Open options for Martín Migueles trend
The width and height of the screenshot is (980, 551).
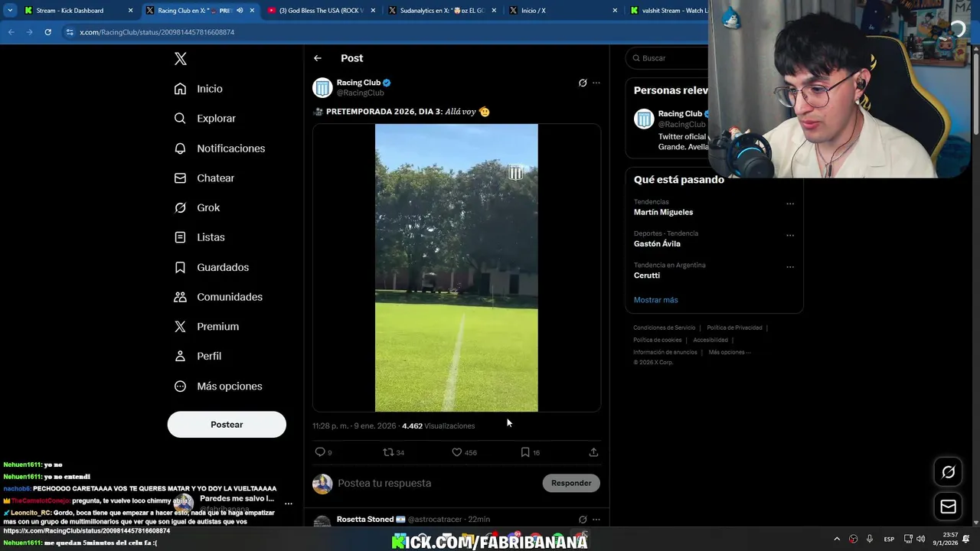click(790, 204)
